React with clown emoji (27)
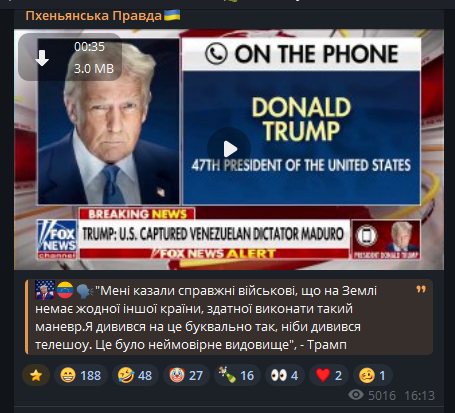 186,375
